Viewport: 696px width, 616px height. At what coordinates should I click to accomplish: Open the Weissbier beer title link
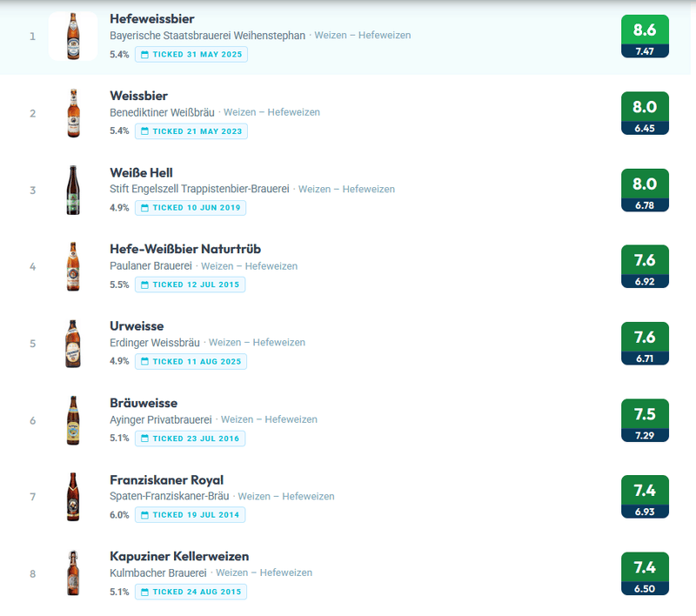pos(139,96)
